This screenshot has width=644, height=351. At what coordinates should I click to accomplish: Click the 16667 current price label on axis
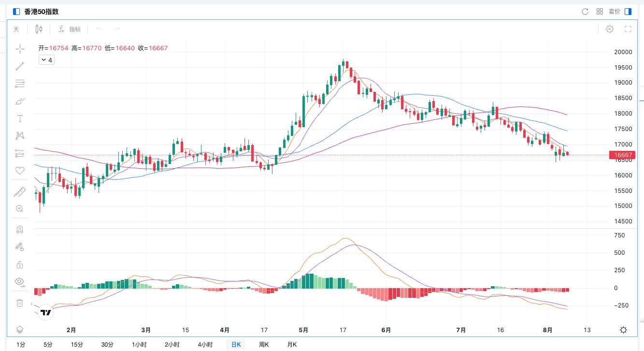622,155
